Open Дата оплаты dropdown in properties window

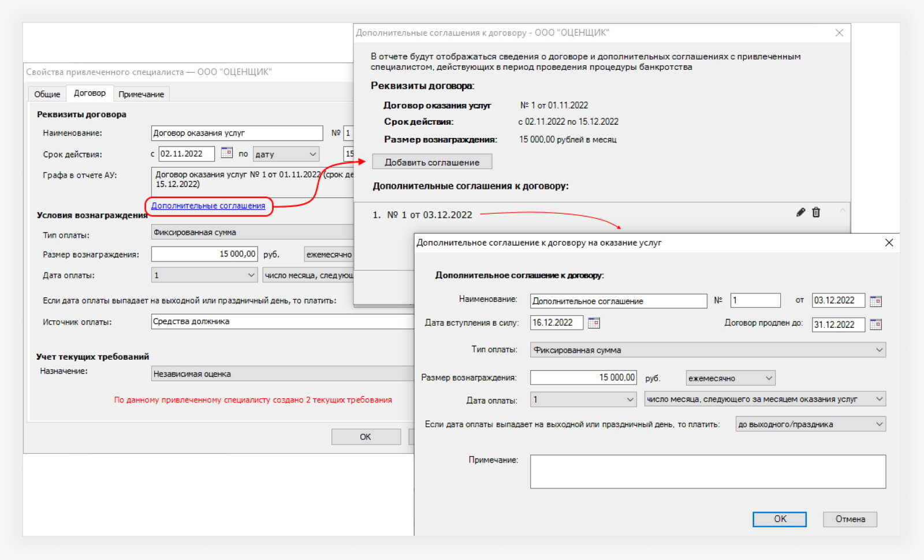204,275
